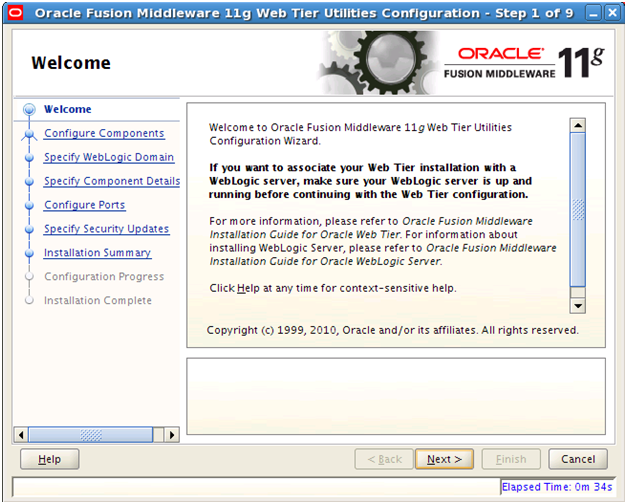627x504 pixels.
Task: Go to Specify WebLogic Domain step
Action: 109,157
